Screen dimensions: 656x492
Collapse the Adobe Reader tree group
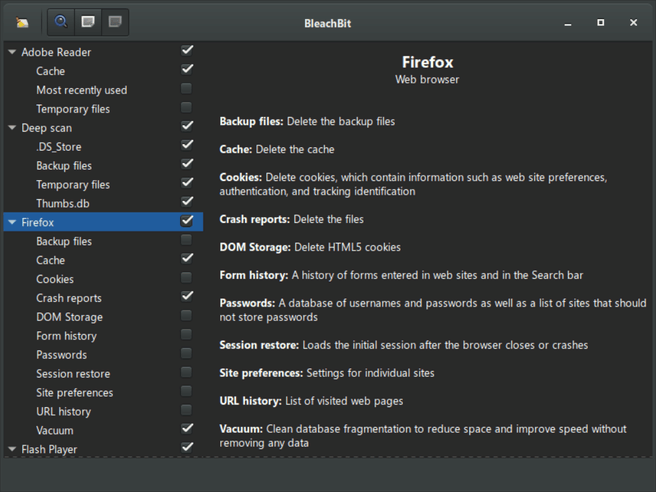click(12, 52)
